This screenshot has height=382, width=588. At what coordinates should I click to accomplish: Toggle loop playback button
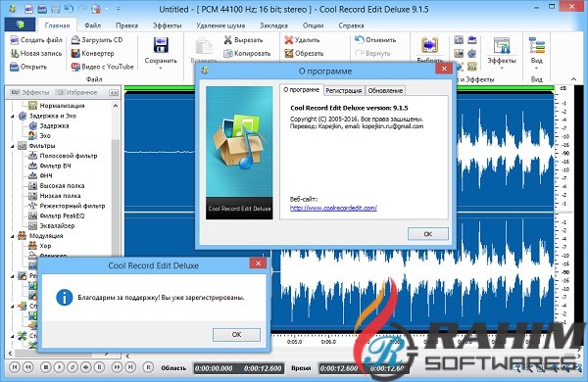(73, 367)
